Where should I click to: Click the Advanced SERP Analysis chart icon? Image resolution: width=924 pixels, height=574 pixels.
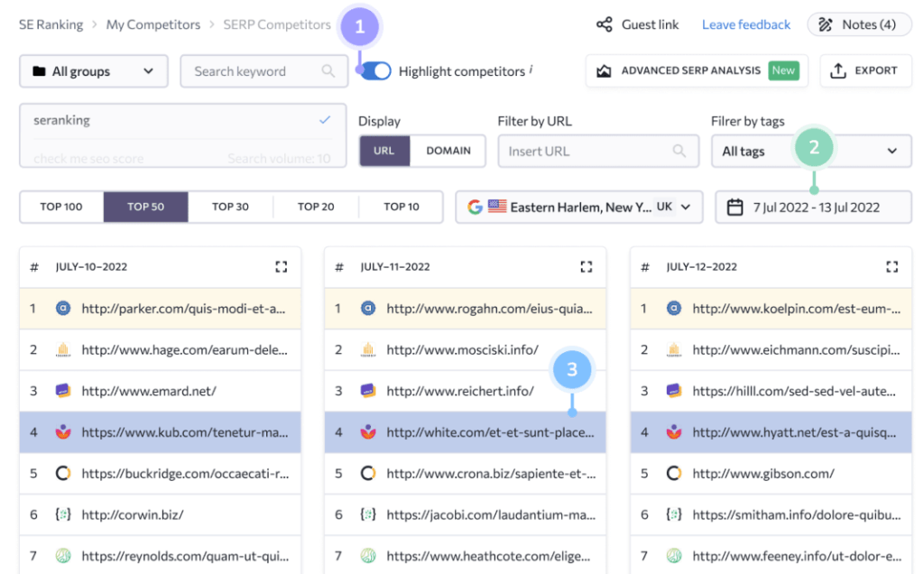pos(604,70)
